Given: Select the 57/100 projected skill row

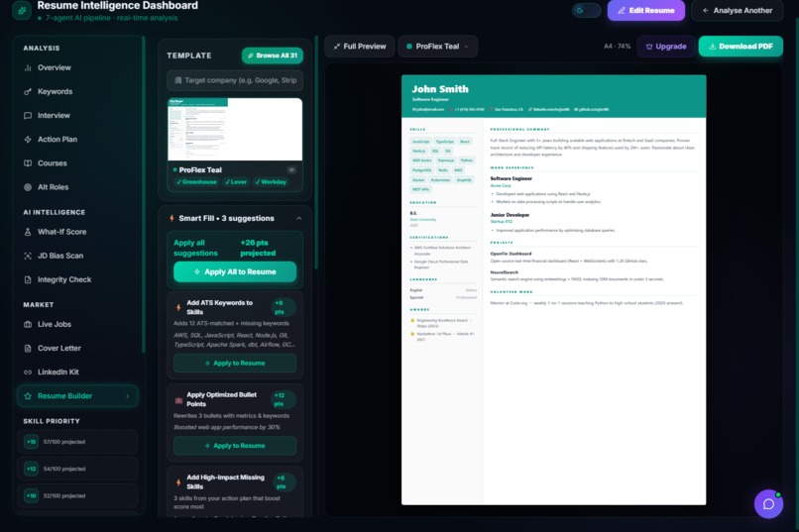Looking at the screenshot, I should pos(77,442).
